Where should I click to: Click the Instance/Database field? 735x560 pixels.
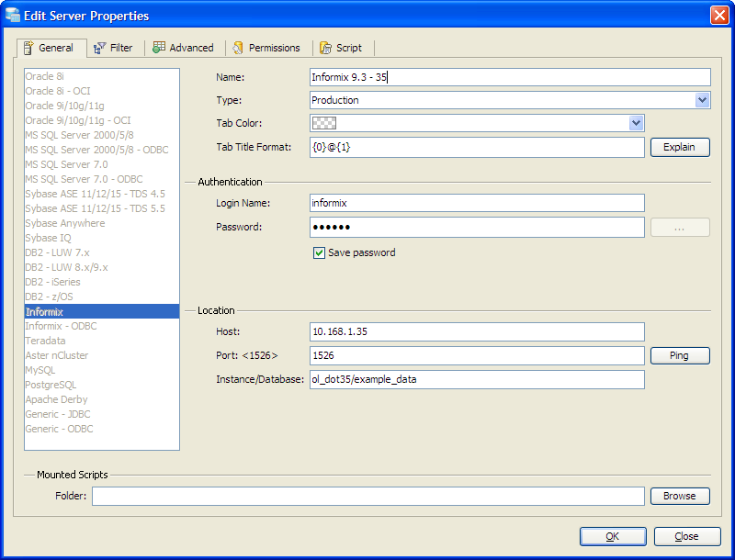point(477,379)
